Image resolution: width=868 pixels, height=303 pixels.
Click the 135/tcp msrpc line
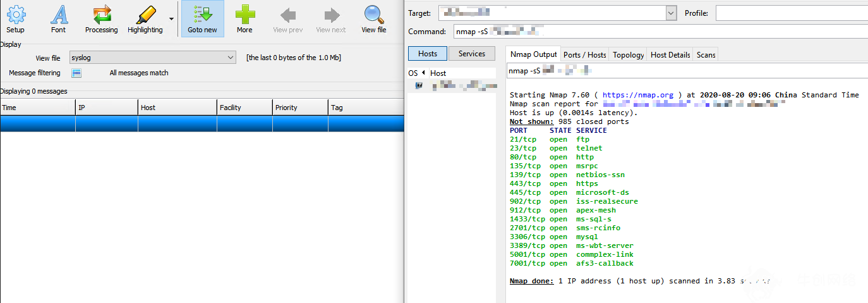[x=554, y=166]
